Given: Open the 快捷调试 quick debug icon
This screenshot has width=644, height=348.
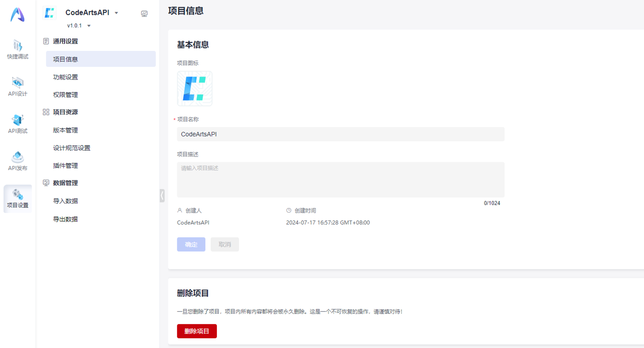Looking at the screenshot, I should 18,49.
